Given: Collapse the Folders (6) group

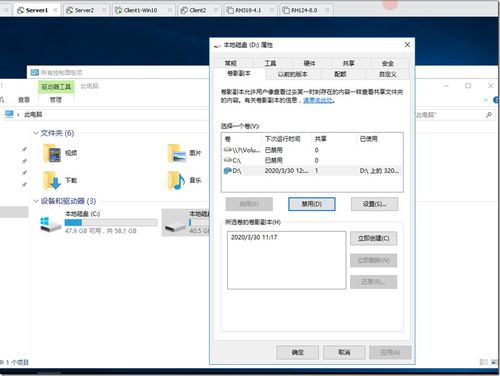Looking at the screenshot, I should 36,133.
